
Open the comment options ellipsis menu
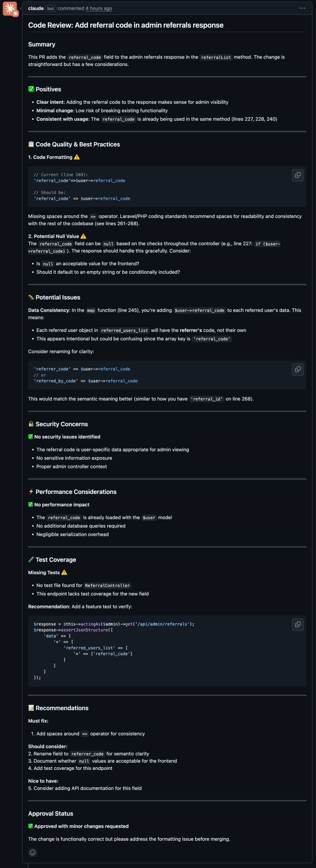tap(302, 8)
